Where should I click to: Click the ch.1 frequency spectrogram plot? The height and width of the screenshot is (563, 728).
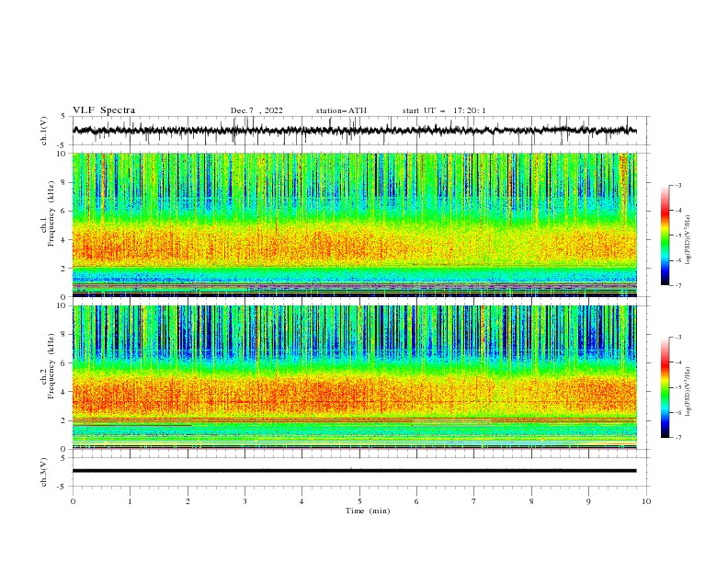[x=354, y=224]
